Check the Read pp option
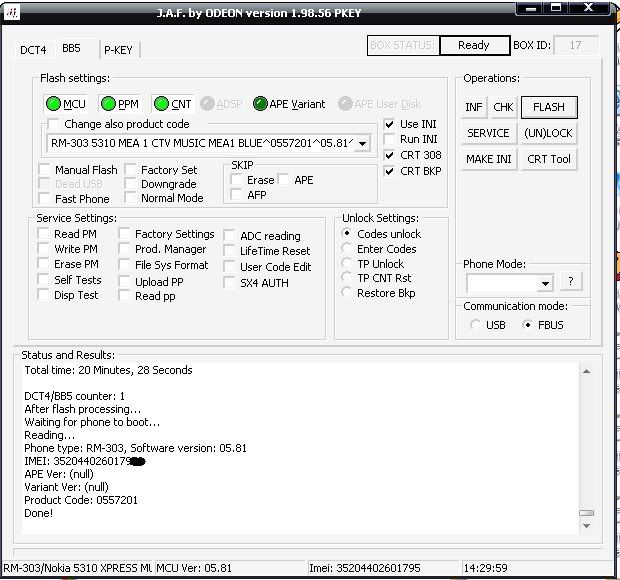This screenshot has width=620, height=580. [124, 296]
